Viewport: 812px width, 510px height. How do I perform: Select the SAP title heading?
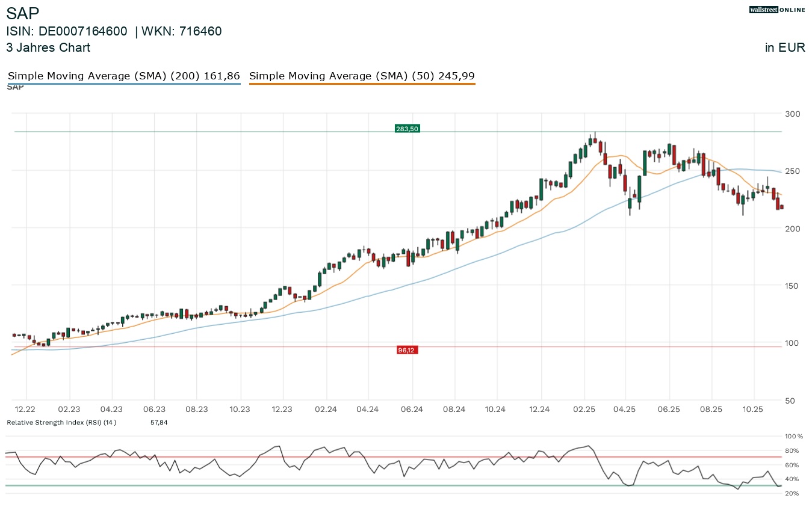pyautogui.click(x=23, y=13)
